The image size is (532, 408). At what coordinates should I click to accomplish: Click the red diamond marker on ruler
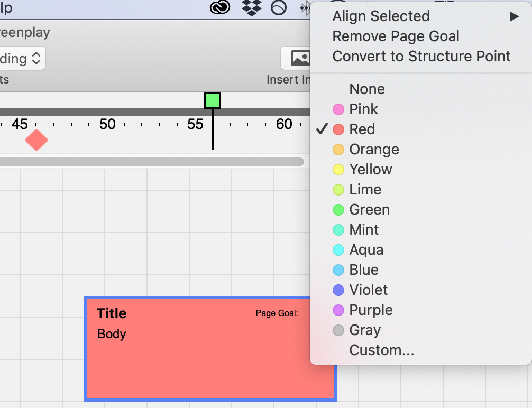(36, 140)
